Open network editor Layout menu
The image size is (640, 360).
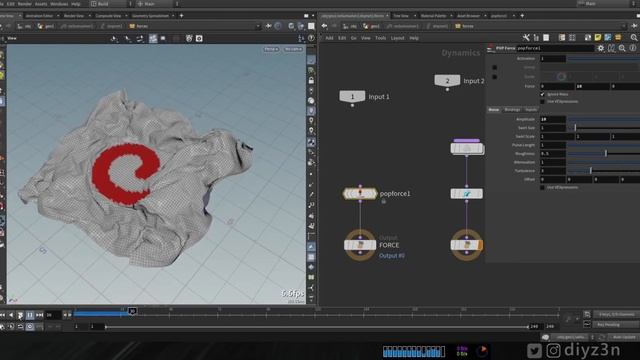(x=398, y=38)
